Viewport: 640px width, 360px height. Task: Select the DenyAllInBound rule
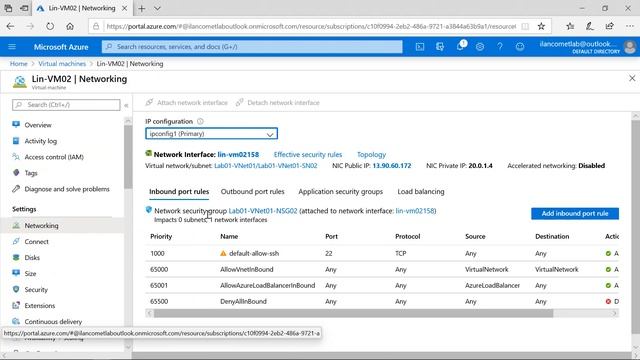coord(382,301)
